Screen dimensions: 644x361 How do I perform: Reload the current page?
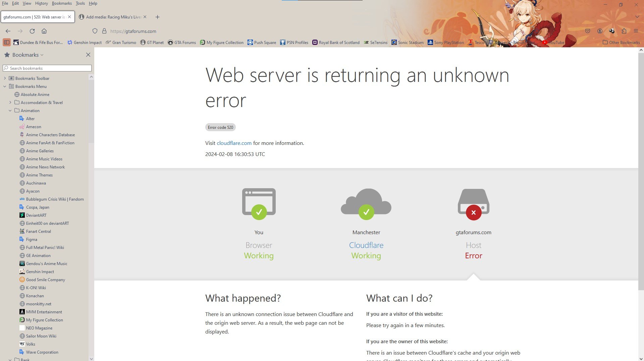click(x=32, y=31)
